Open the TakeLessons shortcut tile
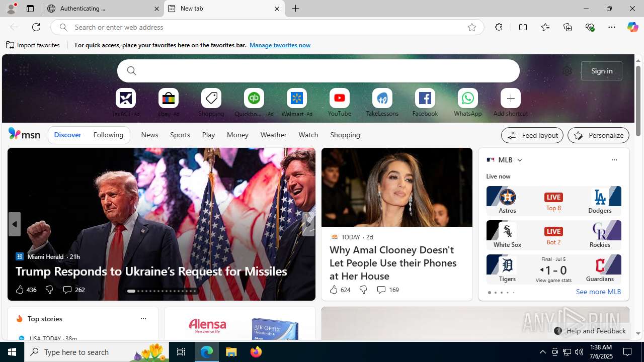Screen dimensions: 644x362 [382, 99]
